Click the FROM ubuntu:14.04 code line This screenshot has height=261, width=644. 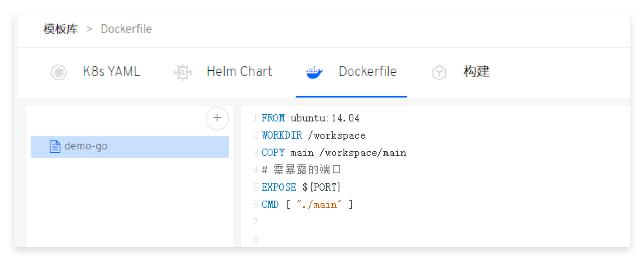(x=310, y=118)
